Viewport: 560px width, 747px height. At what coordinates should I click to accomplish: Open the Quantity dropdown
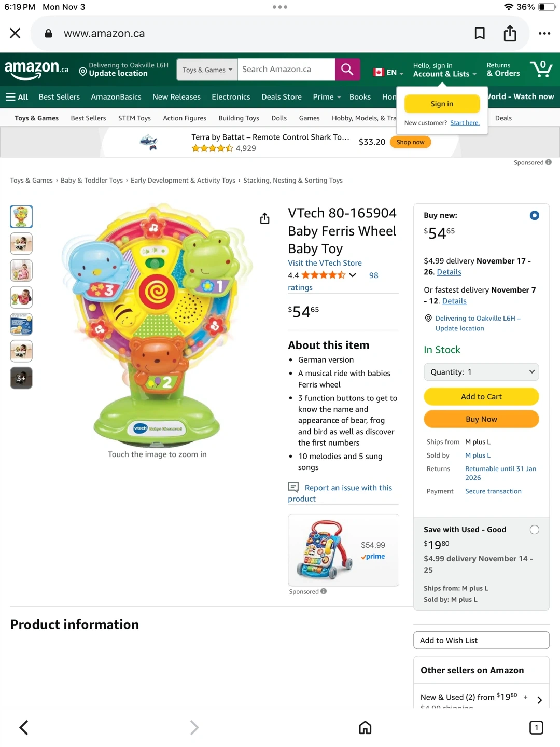[481, 372]
